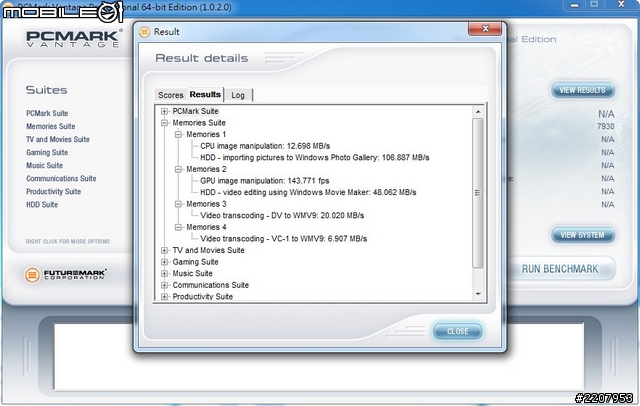Screen dimensions: 640x406
Task: Select the Memories 3 tree label
Action: point(206,204)
